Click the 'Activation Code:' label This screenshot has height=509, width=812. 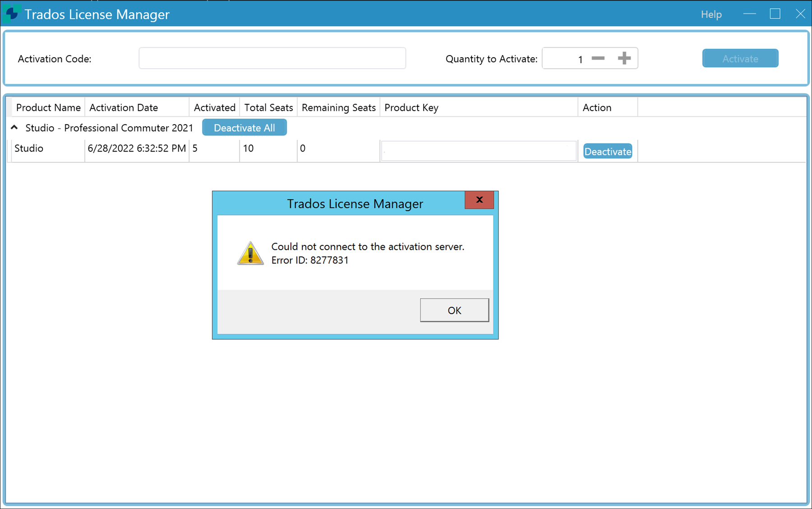[55, 59]
